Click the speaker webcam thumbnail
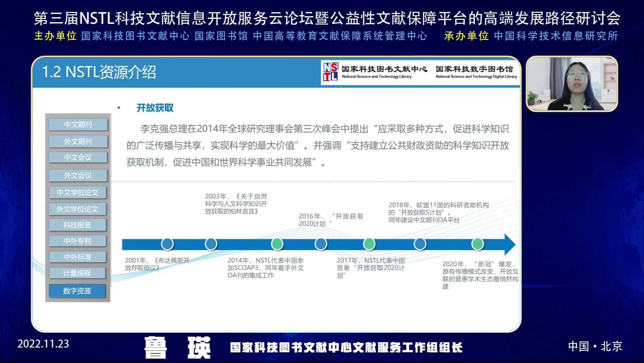Viewport: 644px width, 363px height. [572, 84]
